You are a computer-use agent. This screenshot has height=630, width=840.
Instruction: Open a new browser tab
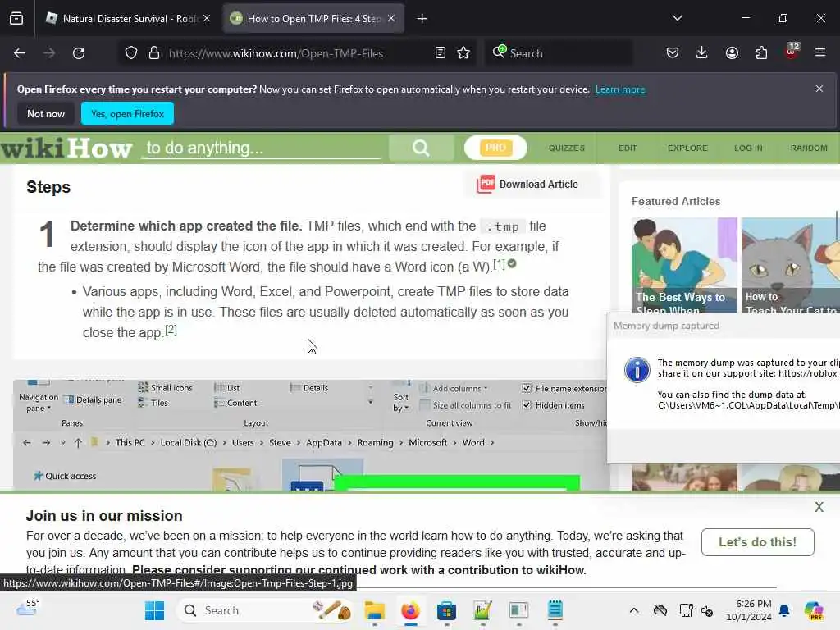(x=422, y=19)
